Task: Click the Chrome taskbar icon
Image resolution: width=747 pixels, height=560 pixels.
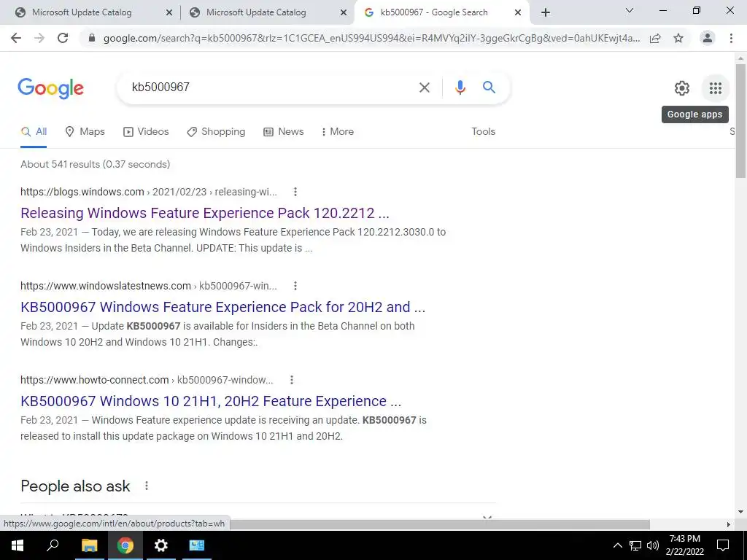Action: [125, 545]
